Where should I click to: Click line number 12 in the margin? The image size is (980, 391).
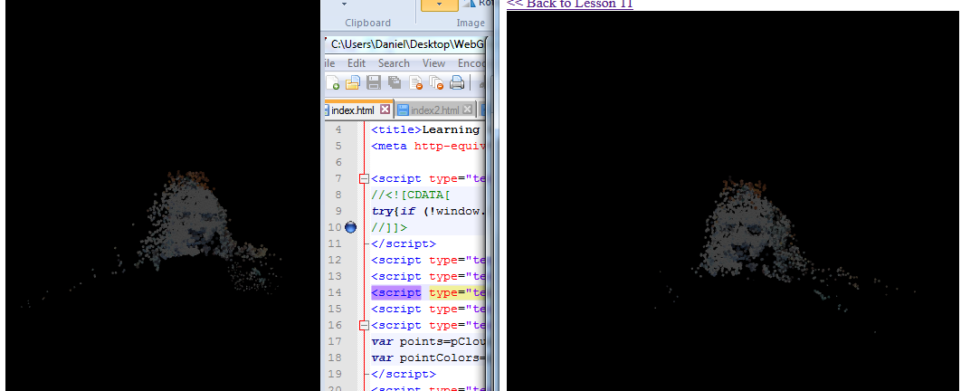335,261
